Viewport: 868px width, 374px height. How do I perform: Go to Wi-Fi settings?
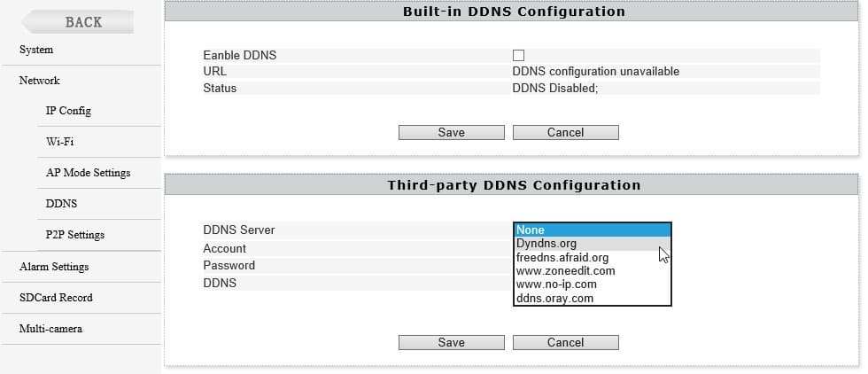pos(59,142)
